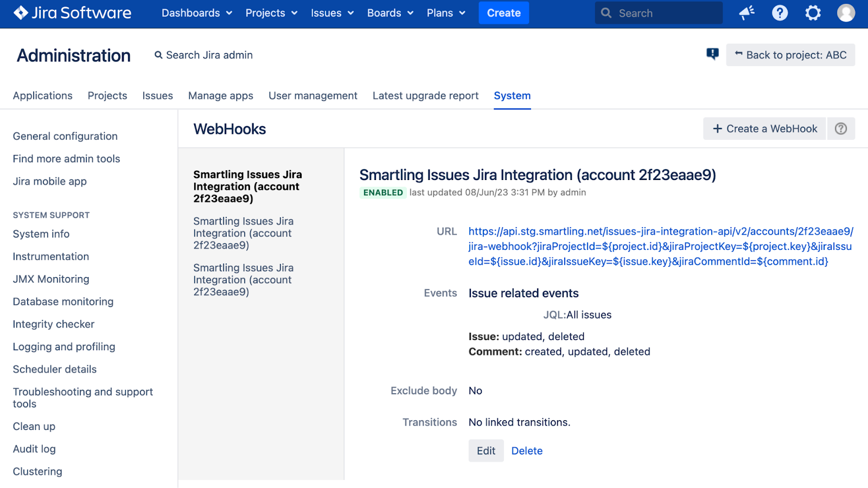Open Find more admin tools
This screenshot has height=488, width=868.
point(66,159)
